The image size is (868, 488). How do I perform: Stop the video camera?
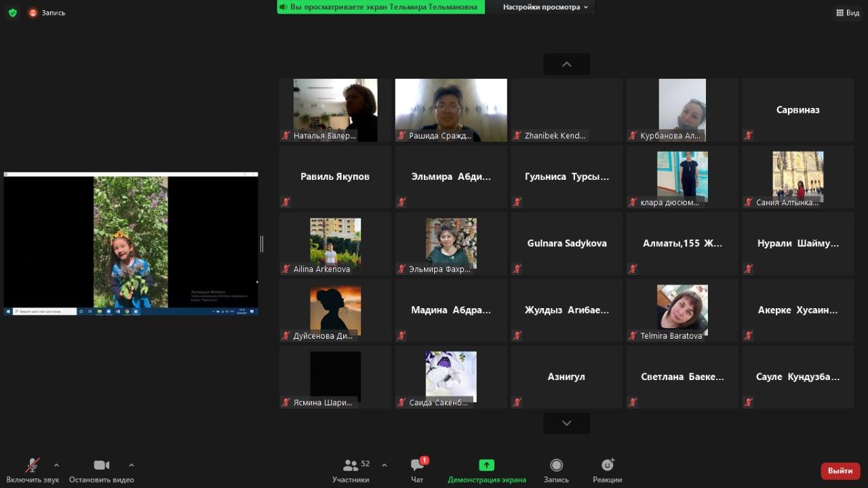tap(101, 466)
